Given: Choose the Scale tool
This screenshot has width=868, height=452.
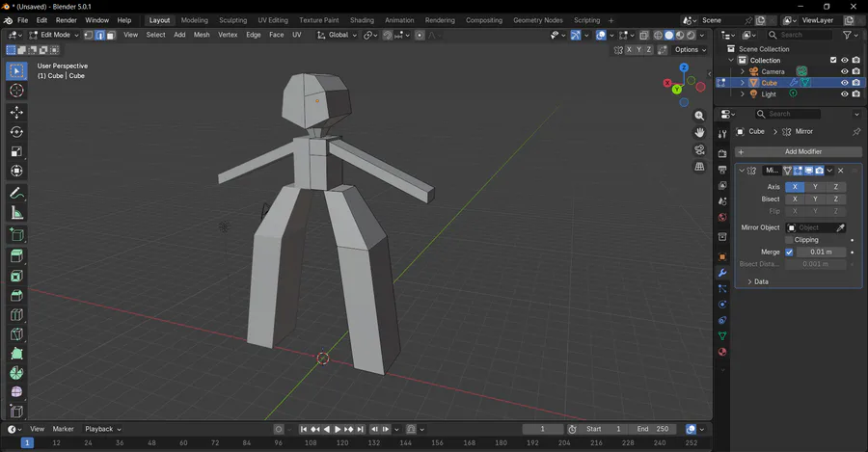Looking at the screenshot, I should click(x=16, y=151).
